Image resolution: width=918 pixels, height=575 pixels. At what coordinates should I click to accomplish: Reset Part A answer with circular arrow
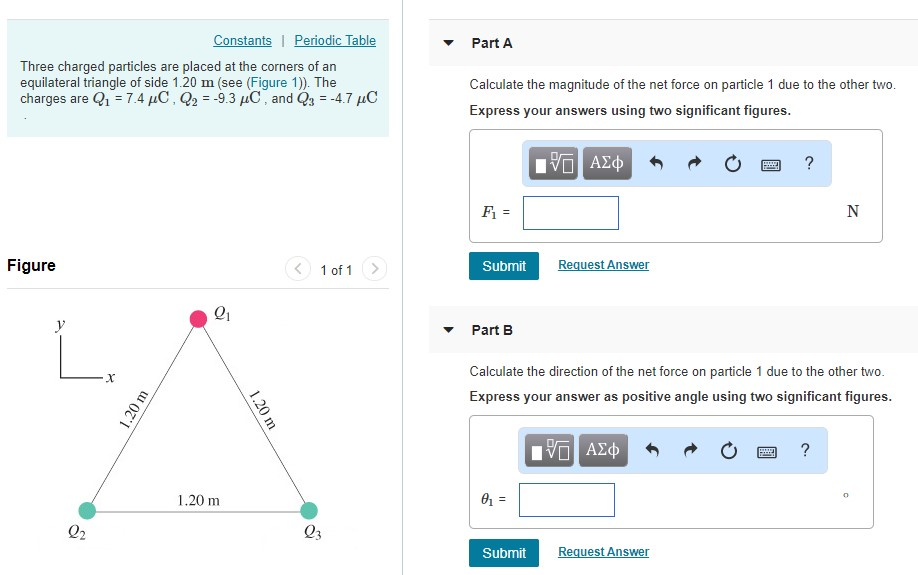click(x=732, y=164)
